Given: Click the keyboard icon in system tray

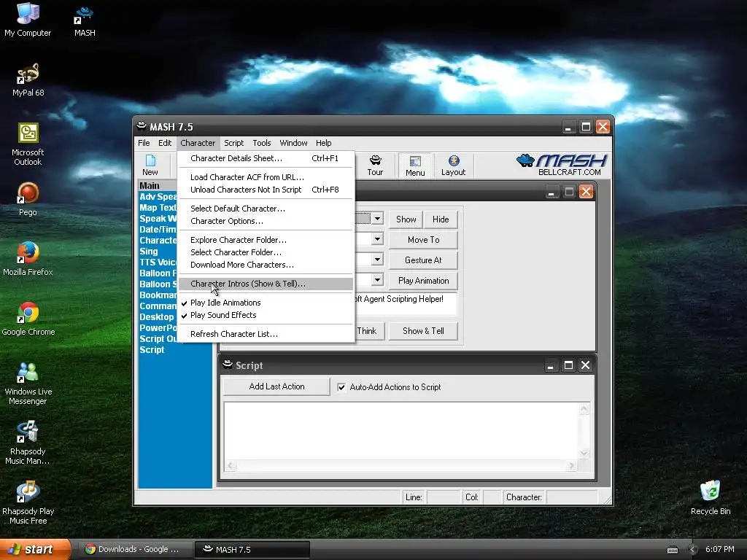Looking at the screenshot, I should tap(672, 550).
